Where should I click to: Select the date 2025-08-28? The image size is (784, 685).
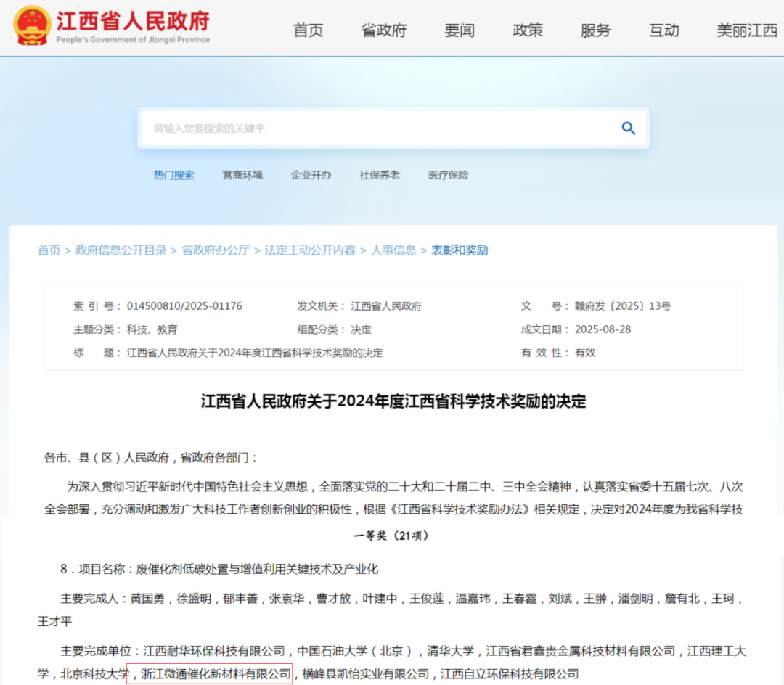603,329
